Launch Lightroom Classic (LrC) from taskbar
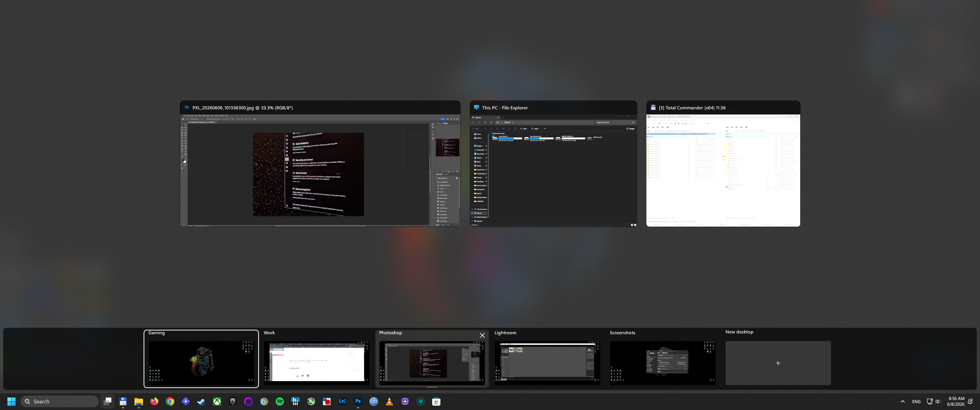This screenshot has height=410, width=980. click(x=342, y=401)
